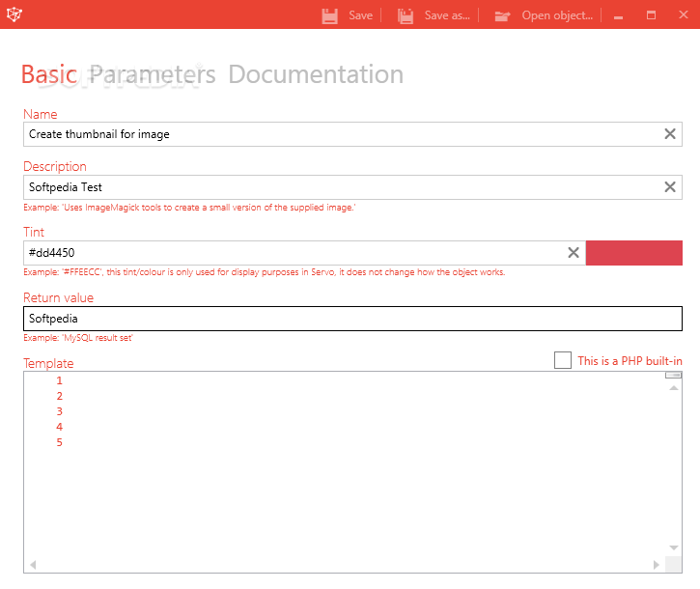
Task: Minimize the window
Action: coord(618,17)
